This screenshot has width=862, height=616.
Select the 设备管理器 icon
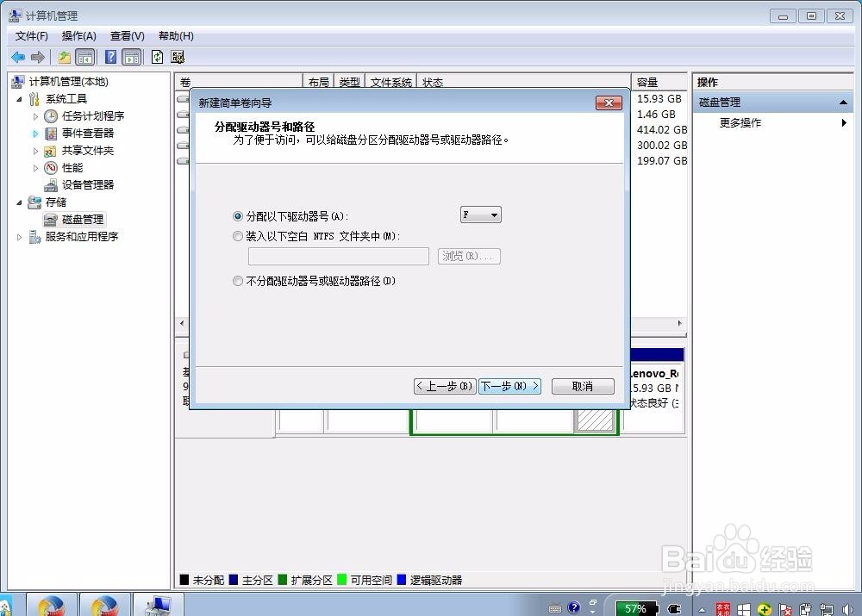click(x=51, y=184)
